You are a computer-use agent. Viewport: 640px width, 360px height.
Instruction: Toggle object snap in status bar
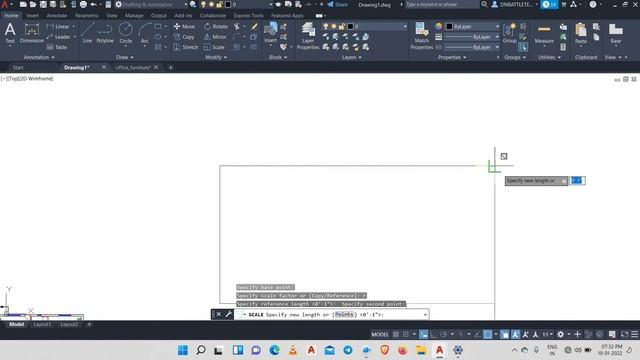click(x=487, y=334)
